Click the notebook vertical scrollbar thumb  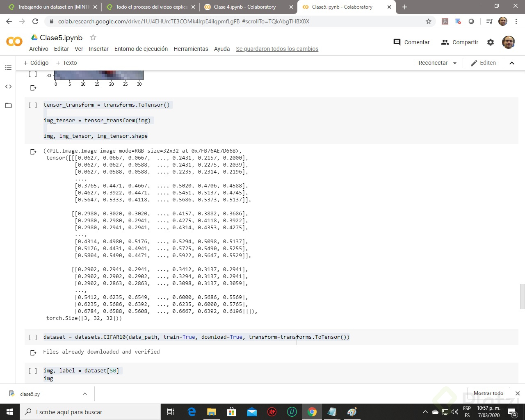pos(522,296)
